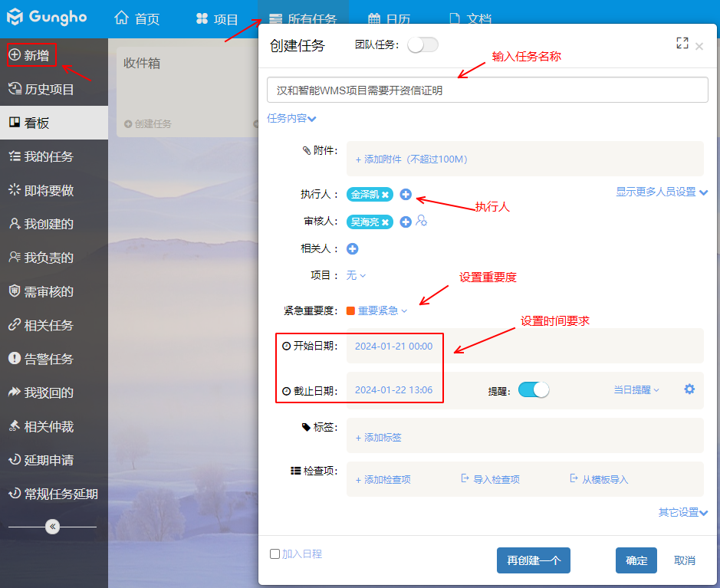Image resolution: width=720 pixels, height=588 pixels.
Task: Add another executor with plus icon
Action: (406, 195)
